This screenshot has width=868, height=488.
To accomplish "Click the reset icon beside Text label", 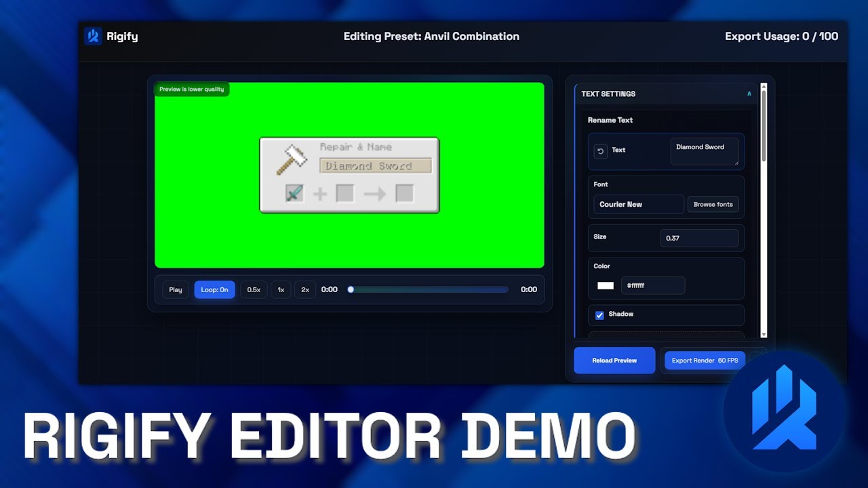I will [600, 151].
